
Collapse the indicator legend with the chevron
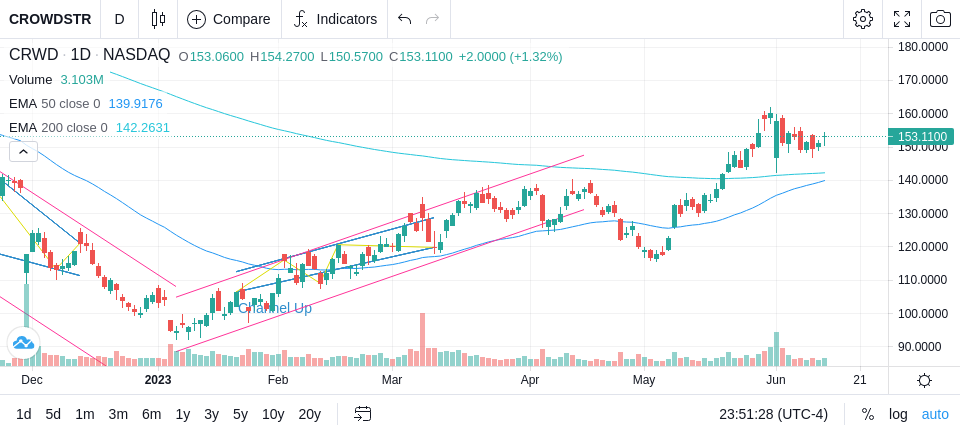23,151
